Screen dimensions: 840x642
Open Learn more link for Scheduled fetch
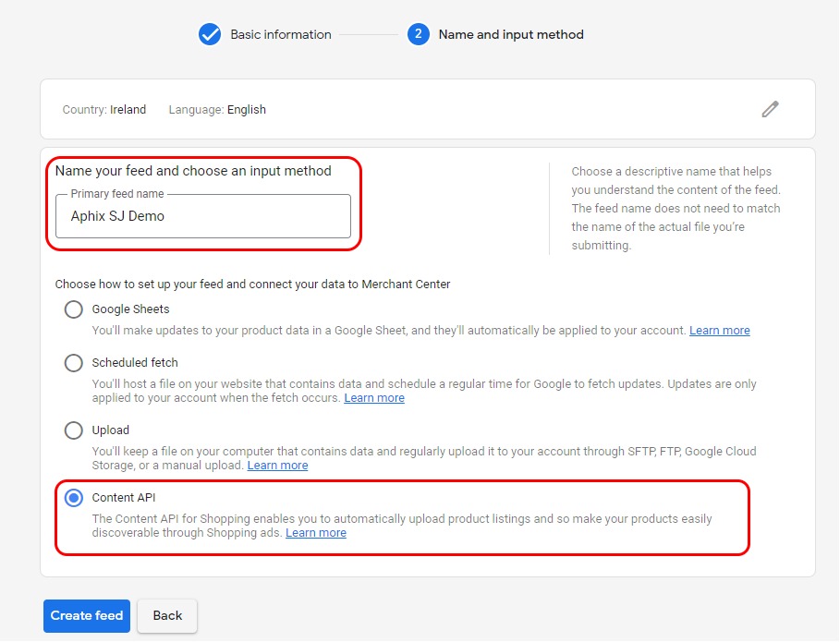pyautogui.click(x=374, y=397)
